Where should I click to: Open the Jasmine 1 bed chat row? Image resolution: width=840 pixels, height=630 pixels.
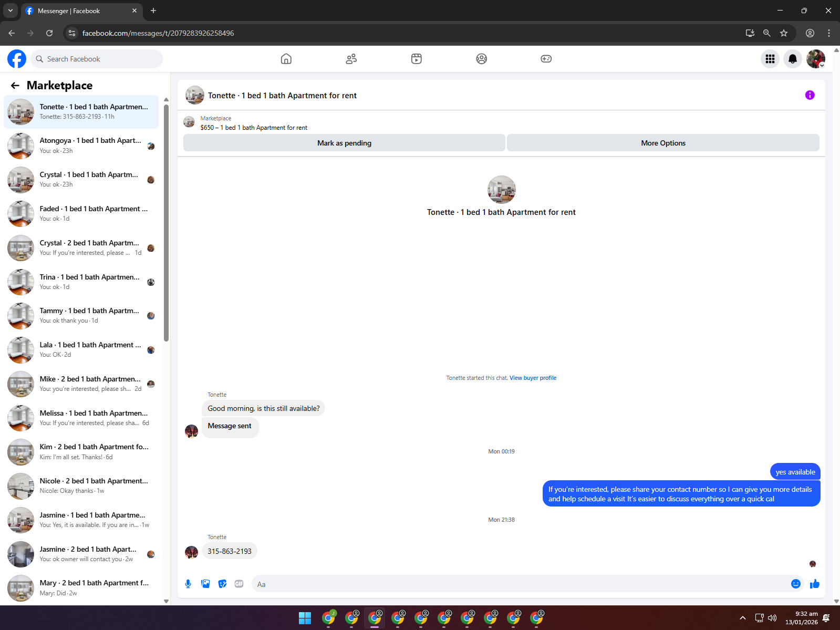pyautogui.click(x=81, y=520)
